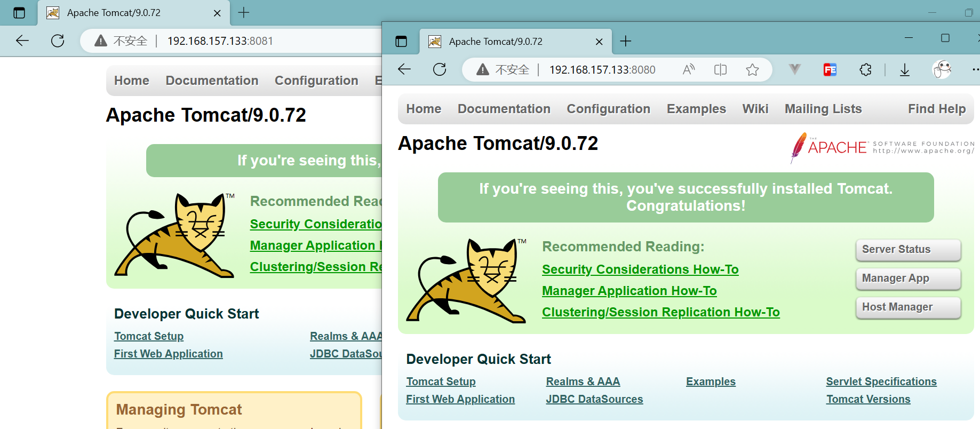Image resolution: width=980 pixels, height=429 pixels.
Task: Open the Tomcat Versions link
Action: (x=869, y=399)
